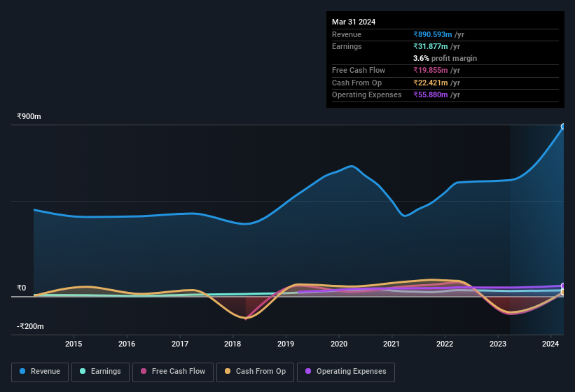Screen dimensions: 575x392
Task: Toggle the Free Cash Flow legend button
Action: click(173, 372)
